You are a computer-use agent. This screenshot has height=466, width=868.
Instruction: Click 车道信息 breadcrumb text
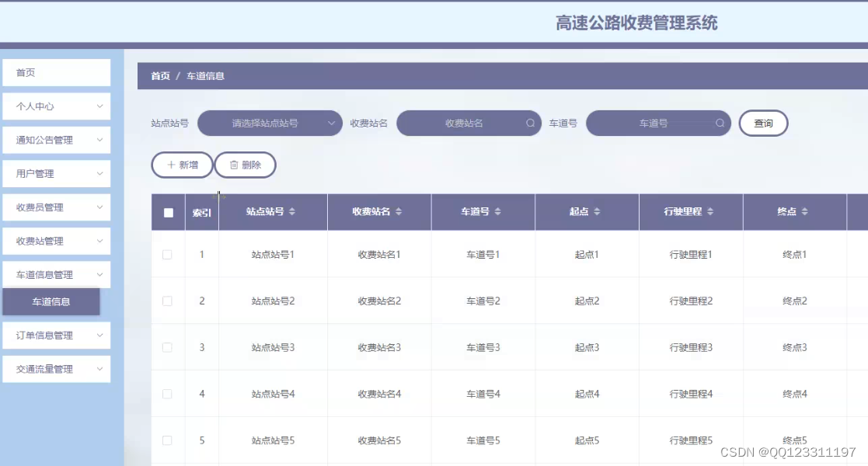(x=205, y=76)
